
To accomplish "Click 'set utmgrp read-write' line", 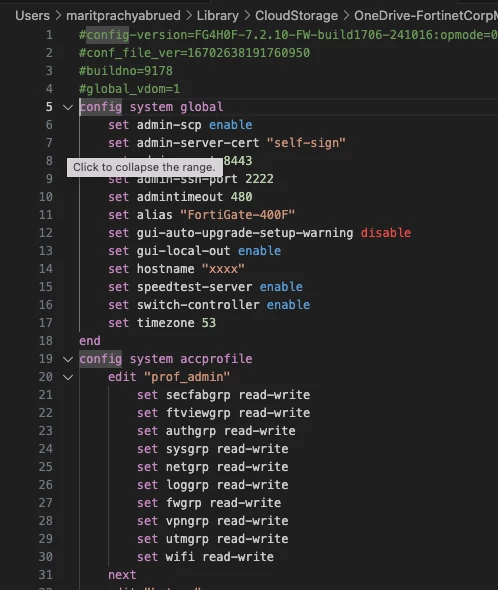I will pos(212,539).
